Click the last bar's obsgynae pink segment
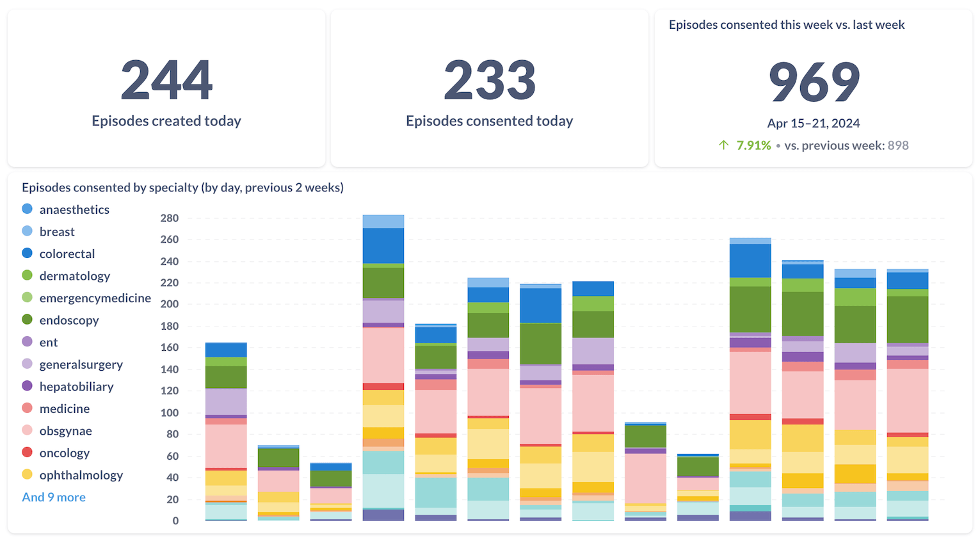980x541 pixels. tap(908, 400)
